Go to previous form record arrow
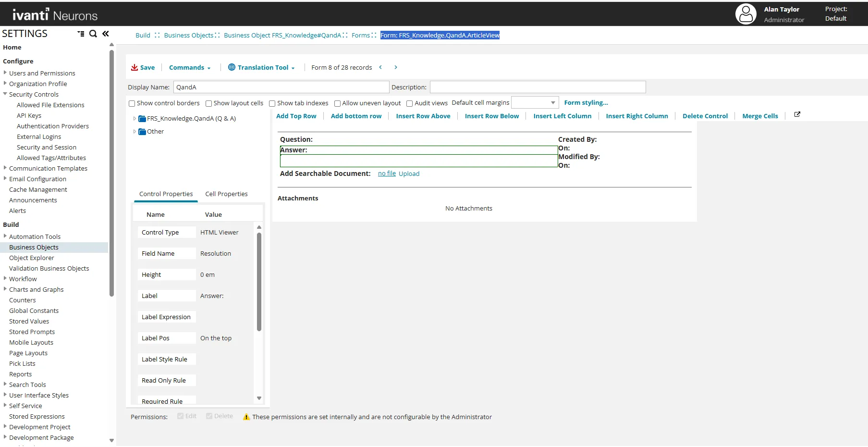The width and height of the screenshot is (868, 447). click(380, 67)
